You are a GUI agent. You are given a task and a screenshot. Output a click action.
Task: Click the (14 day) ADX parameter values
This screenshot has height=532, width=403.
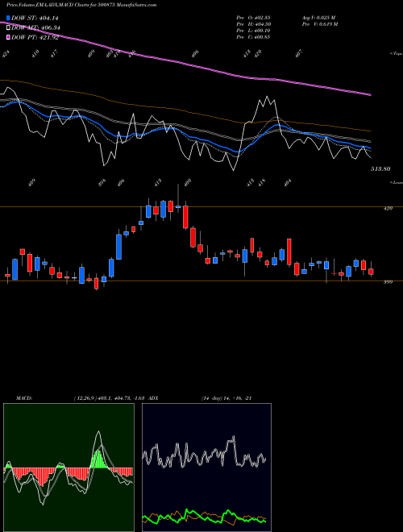[x=226, y=398]
